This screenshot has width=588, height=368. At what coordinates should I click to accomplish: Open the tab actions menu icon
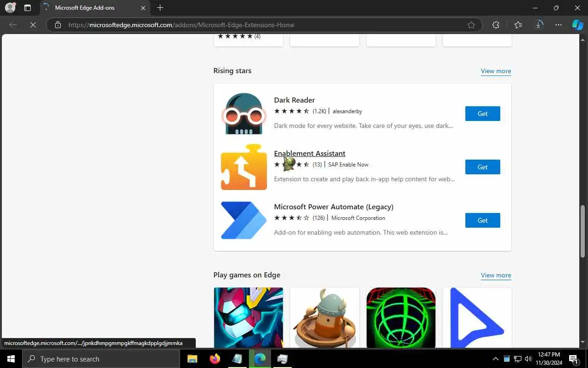(x=28, y=8)
